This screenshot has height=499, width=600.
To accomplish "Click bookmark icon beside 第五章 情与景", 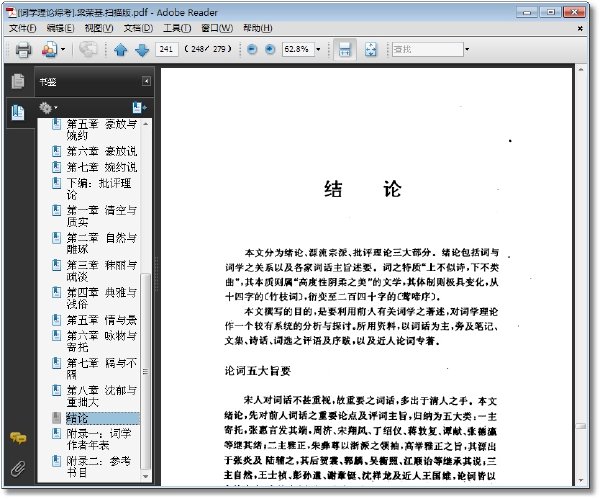I will [57, 320].
